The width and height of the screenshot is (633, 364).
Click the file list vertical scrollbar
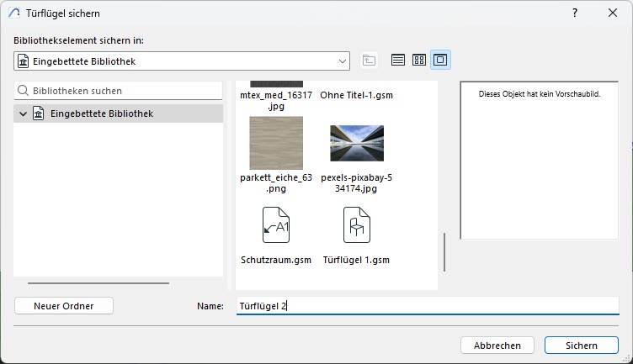[x=444, y=252]
